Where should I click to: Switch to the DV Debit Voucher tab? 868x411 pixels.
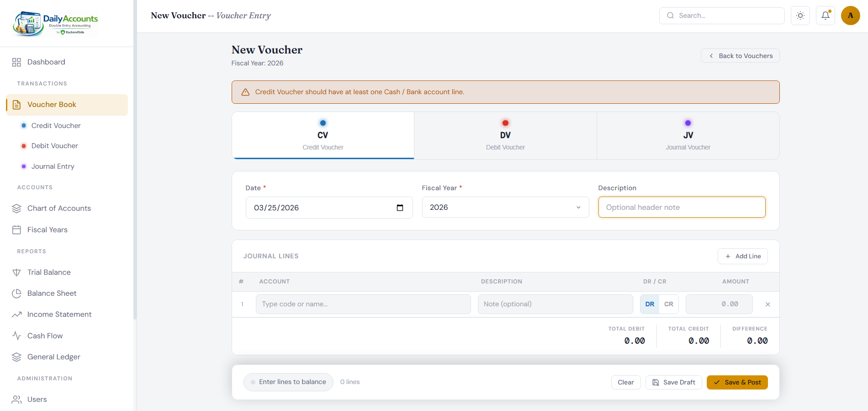[x=505, y=136]
